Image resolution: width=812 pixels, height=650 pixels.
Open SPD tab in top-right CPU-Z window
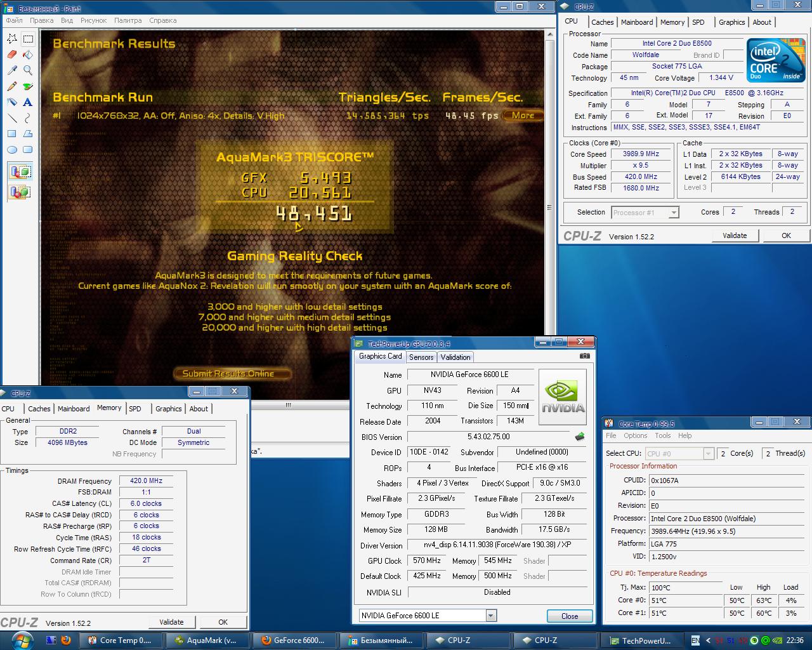click(698, 22)
